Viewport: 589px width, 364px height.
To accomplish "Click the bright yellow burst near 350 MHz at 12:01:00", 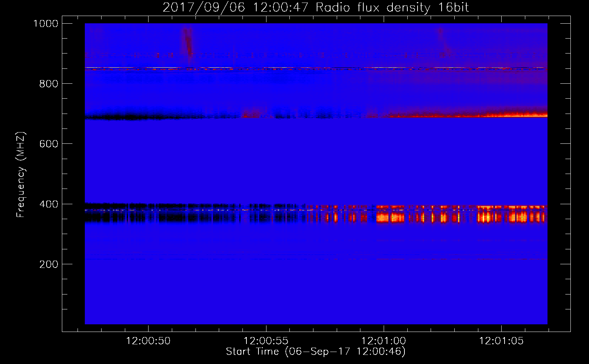I will pos(390,218).
